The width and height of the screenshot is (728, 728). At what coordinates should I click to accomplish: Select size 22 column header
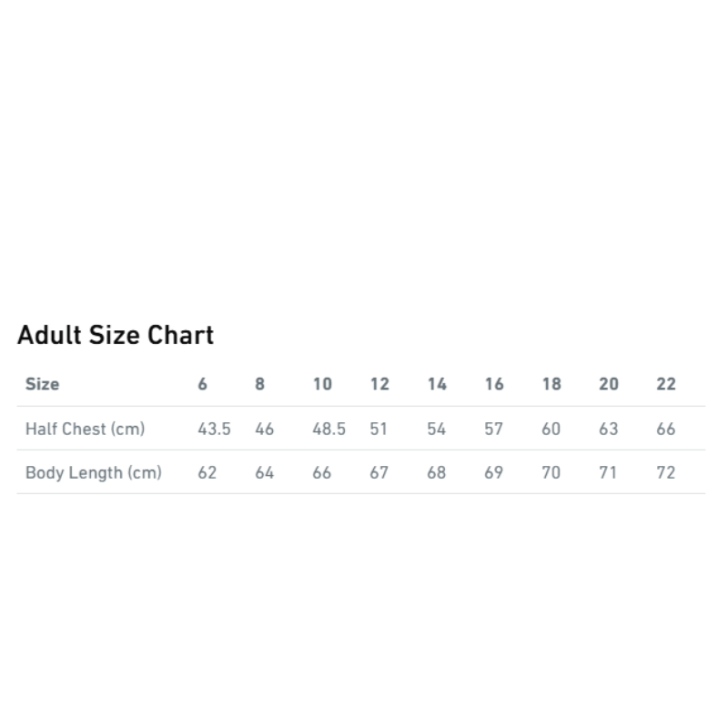pos(666,384)
